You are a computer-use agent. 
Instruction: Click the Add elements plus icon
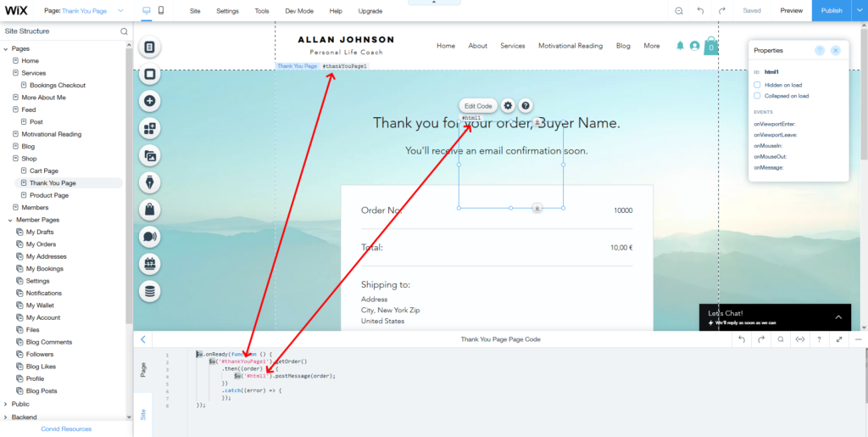coord(149,101)
